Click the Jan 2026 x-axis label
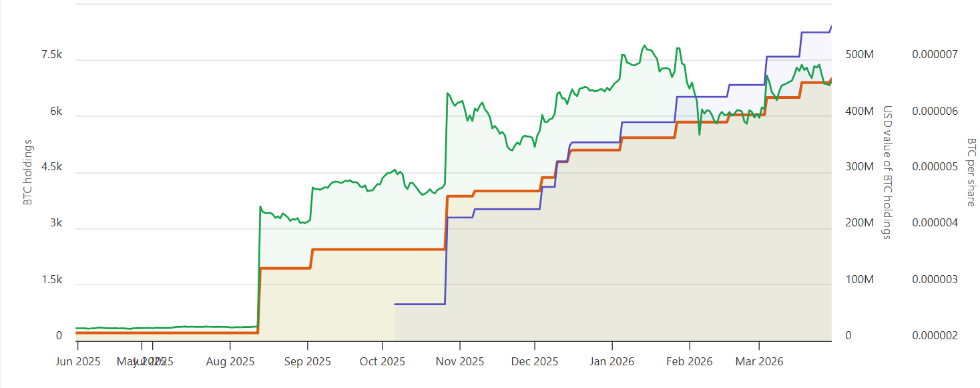 612,361
